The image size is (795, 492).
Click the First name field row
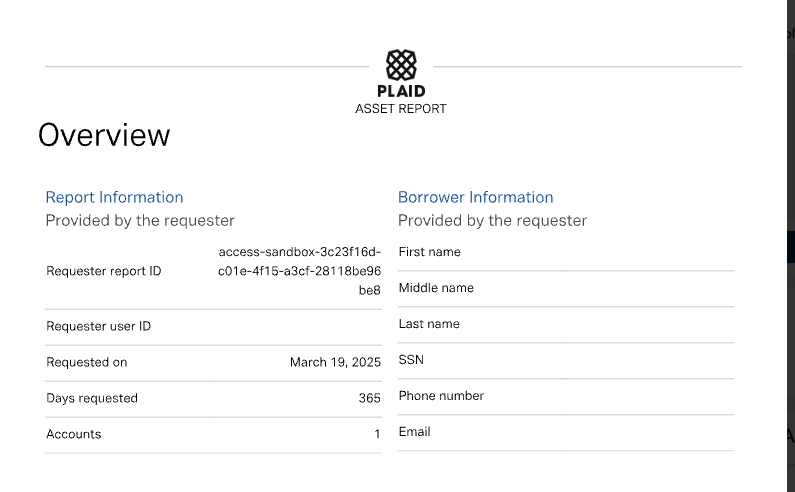[566, 253]
